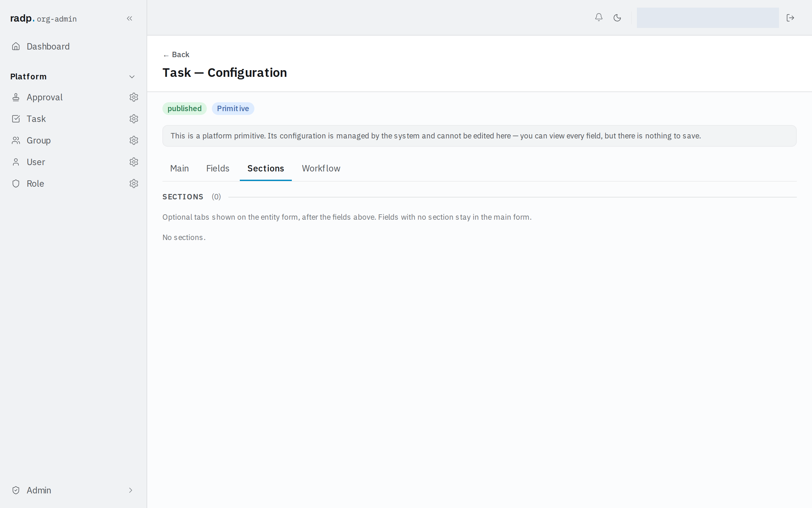Switch to the Workflow tab
Viewport: 812px width, 508px height.
pos(321,168)
